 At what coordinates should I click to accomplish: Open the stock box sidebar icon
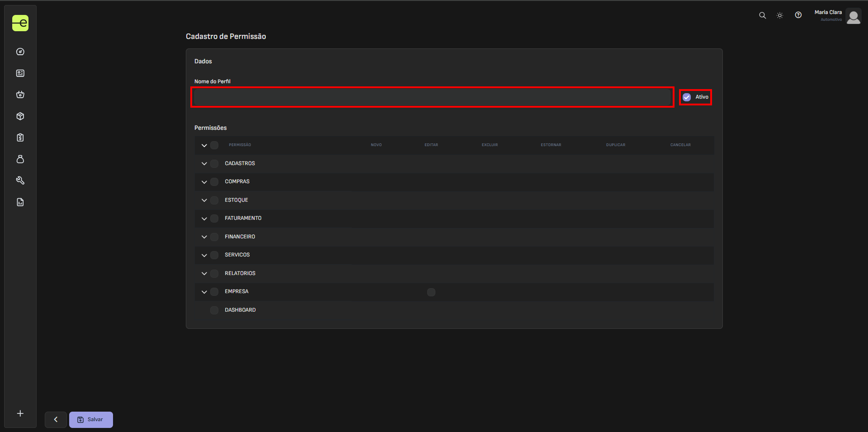[20, 116]
